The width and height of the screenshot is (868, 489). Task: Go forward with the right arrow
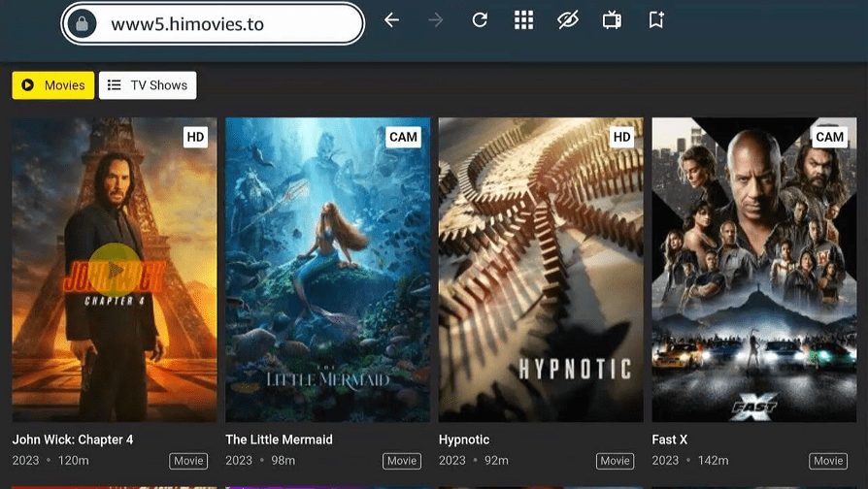pos(436,20)
